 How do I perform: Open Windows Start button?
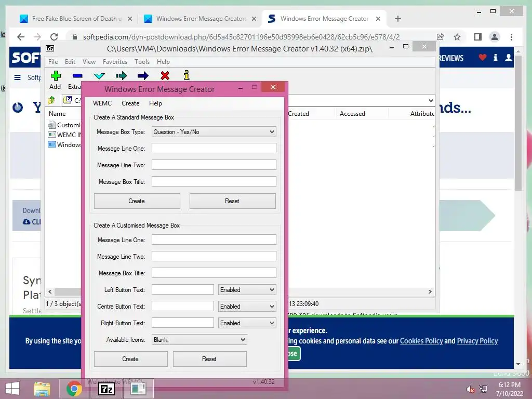click(12, 389)
